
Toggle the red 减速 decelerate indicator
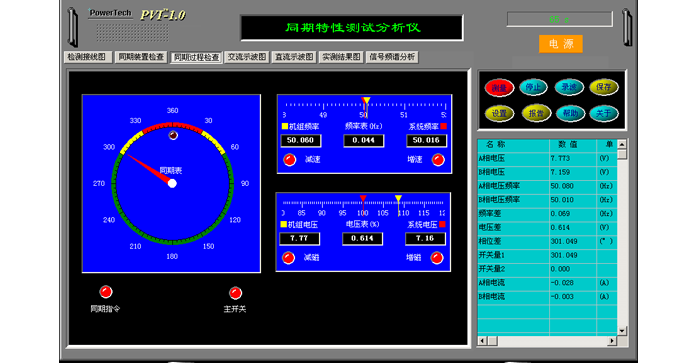coord(290,159)
